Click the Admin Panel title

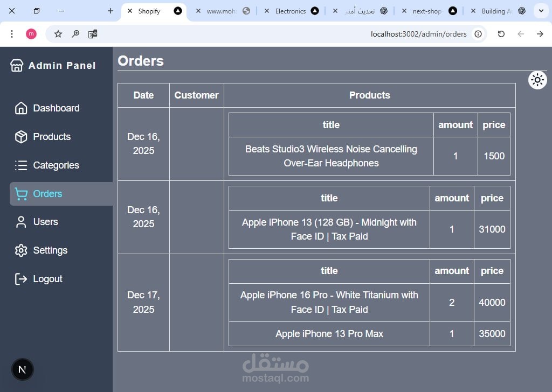click(62, 65)
